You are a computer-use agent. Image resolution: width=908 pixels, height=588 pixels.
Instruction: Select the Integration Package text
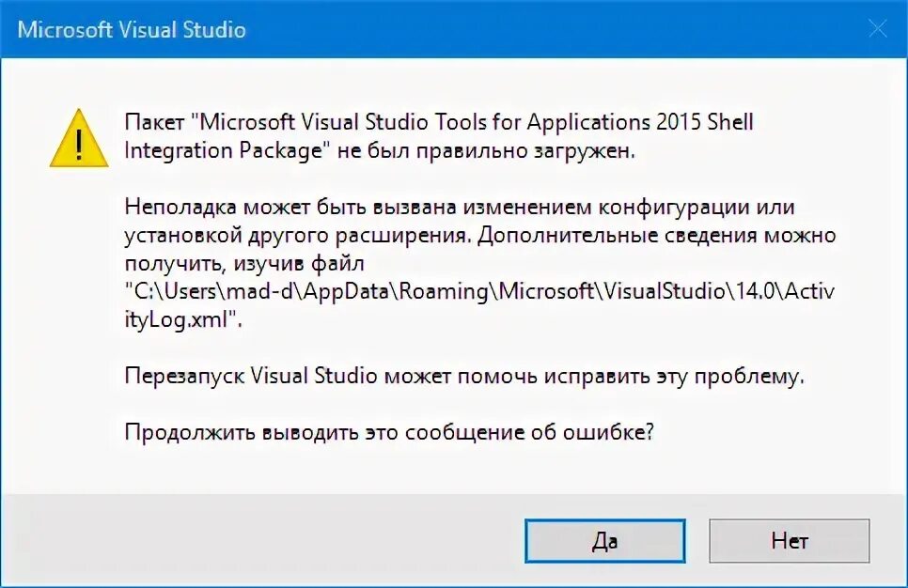point(223,151)
